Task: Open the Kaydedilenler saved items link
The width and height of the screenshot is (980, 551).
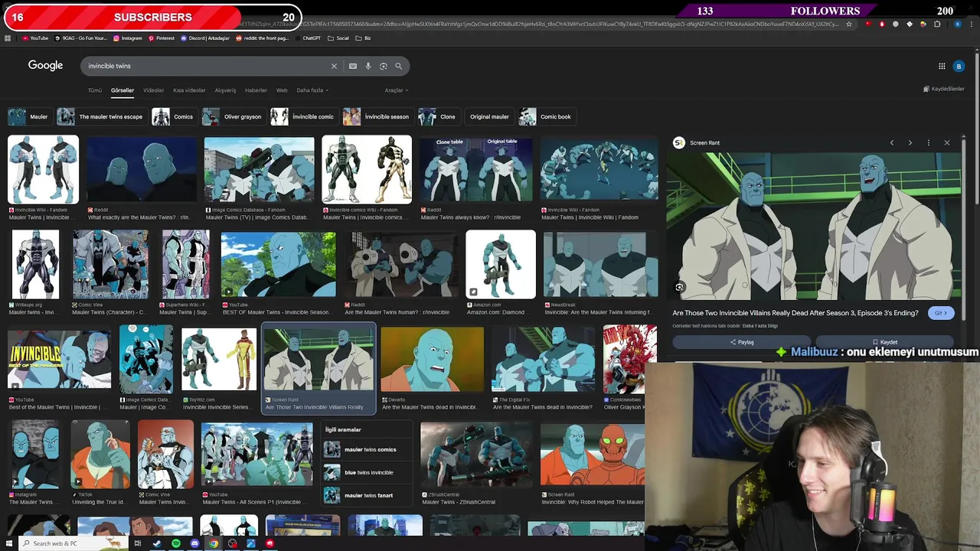Action: coord(943,89)
